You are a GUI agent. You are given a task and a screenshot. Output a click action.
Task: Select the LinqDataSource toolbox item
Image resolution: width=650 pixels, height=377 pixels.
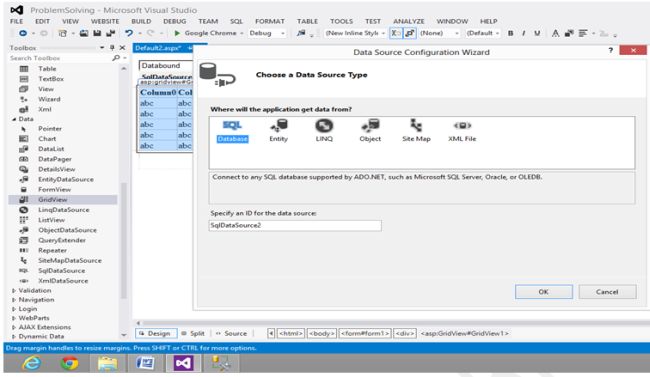63,209
